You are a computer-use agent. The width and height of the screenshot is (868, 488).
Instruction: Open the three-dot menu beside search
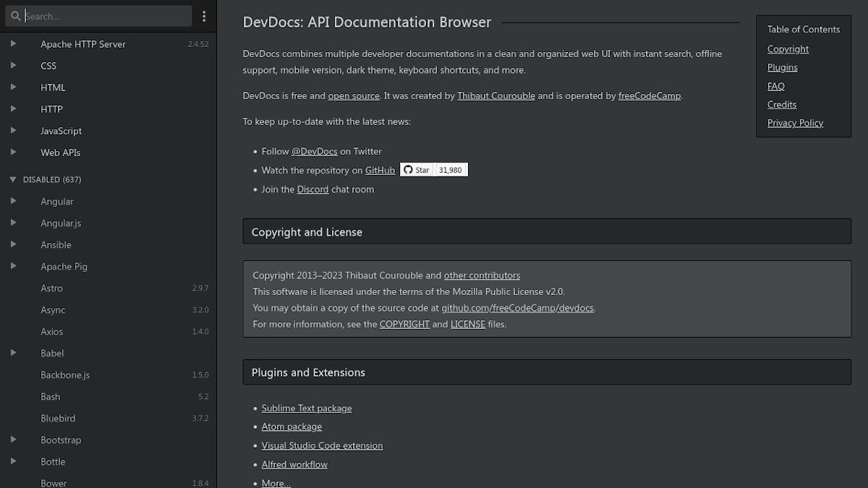point(204,16)
